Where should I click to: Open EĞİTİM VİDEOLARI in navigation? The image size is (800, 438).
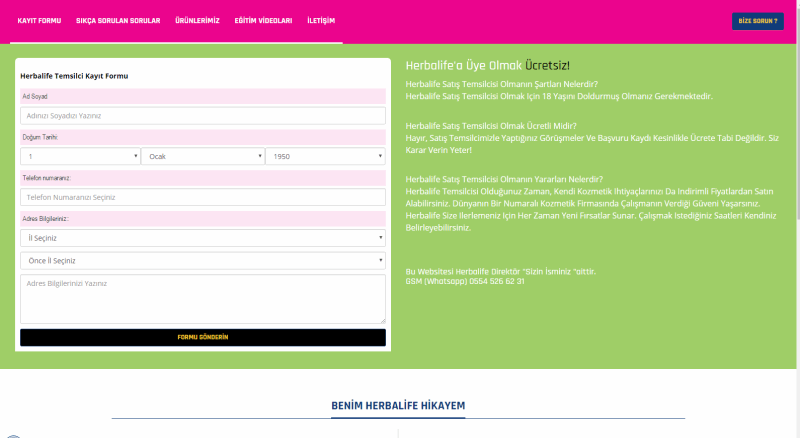[x=263, y=21]
